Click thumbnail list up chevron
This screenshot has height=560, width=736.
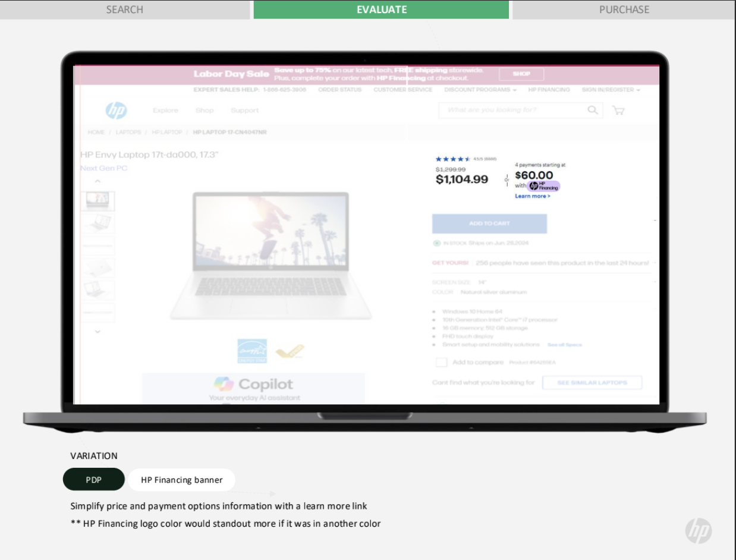(97, 181)
